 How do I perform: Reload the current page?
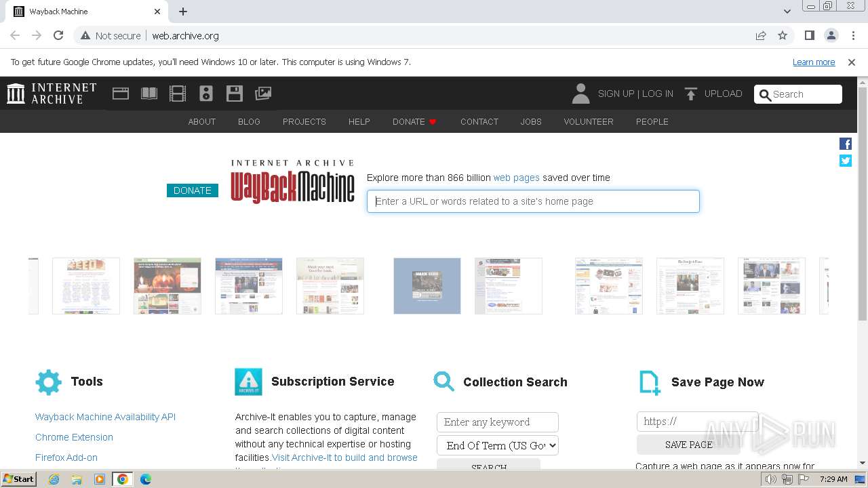pos(58,35)
